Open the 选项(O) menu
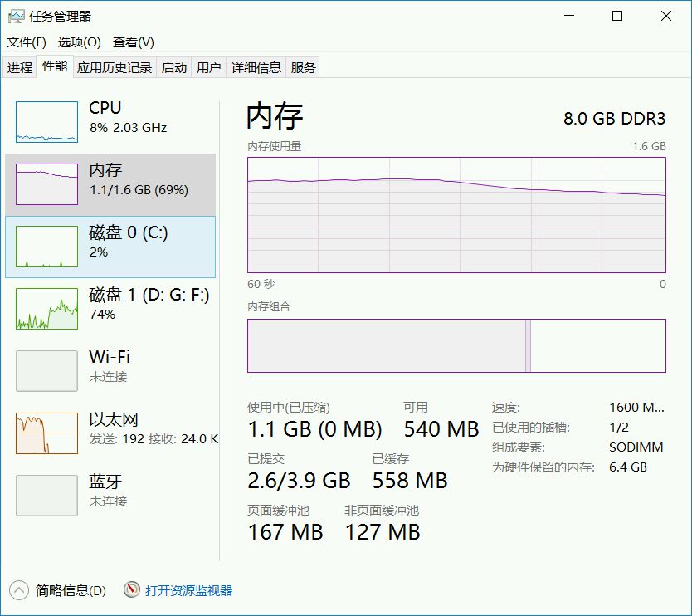The image size is (692, 616). (x=79, y=42)
